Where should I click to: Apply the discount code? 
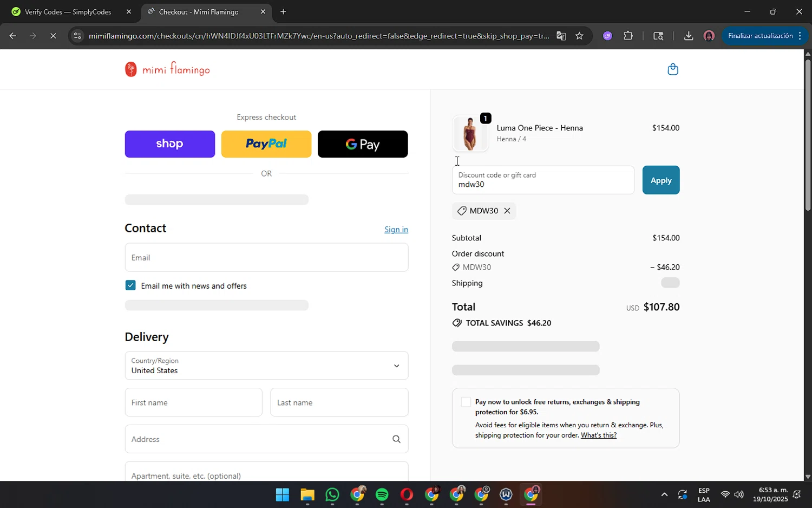point(661,180)
